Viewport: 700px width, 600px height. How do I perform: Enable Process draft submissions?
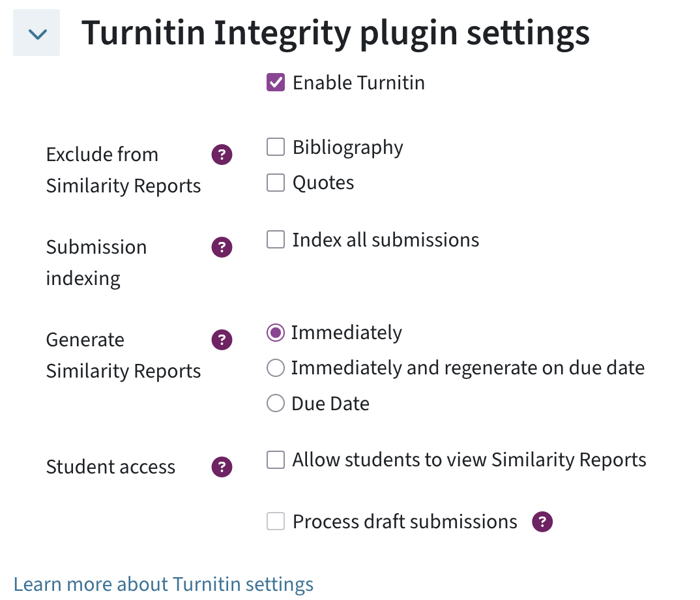tap(275, 522)
